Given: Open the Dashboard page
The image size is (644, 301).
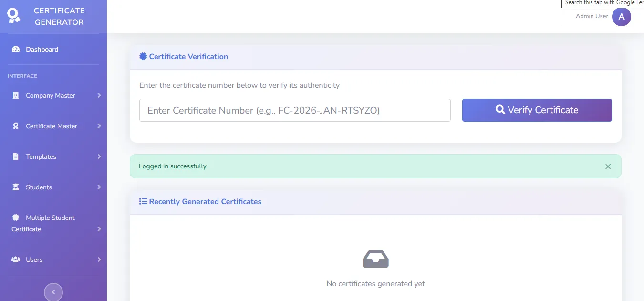Looking at the screenshot, I should [42, 49].
